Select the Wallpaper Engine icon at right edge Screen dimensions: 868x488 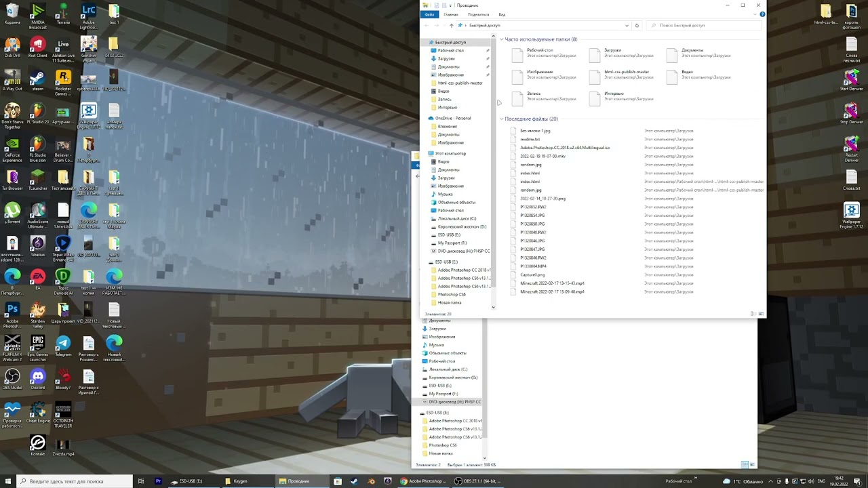tap(851, 216)
